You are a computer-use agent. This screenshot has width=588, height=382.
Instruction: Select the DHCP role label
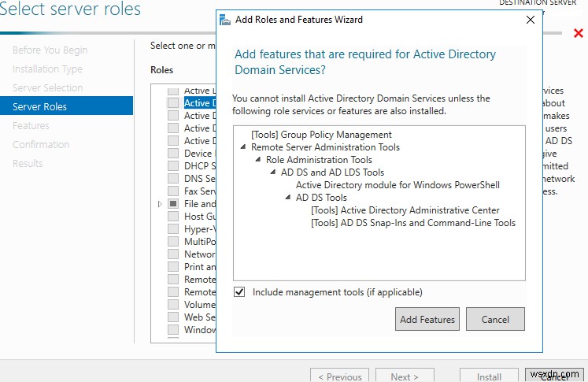click(x=200, y=166)
